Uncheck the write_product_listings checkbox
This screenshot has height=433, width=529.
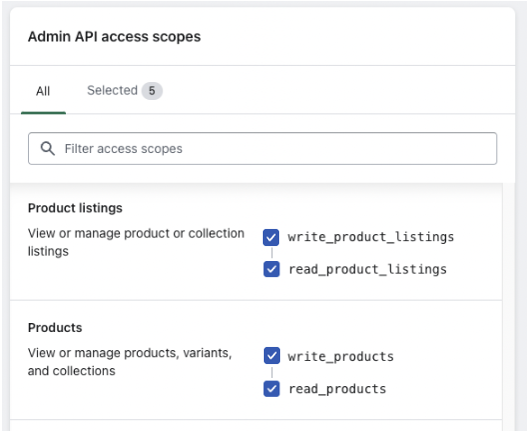coord(271,238)
